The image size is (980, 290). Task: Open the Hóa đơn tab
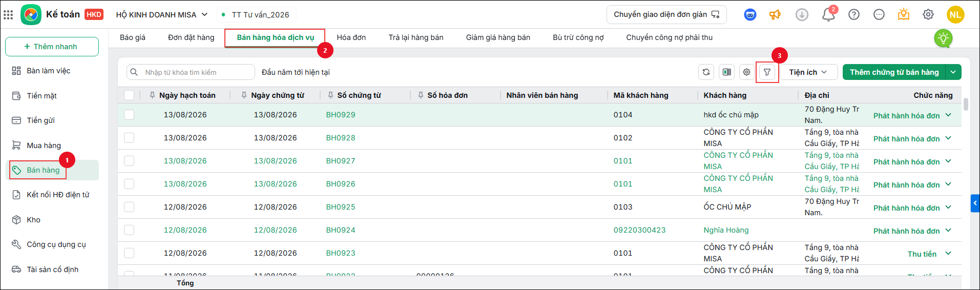point(351,37)
